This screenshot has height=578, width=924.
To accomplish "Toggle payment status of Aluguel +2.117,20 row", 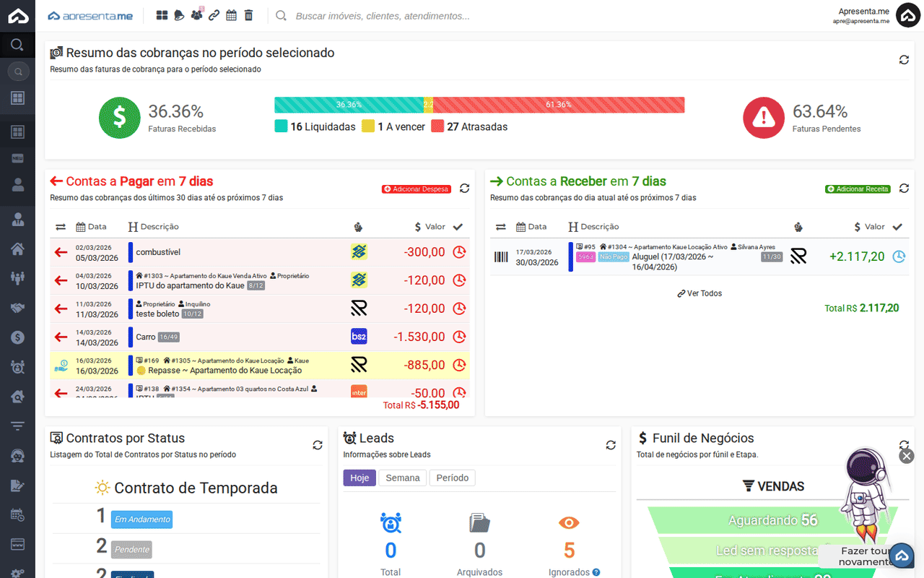I will coord(899,256).
